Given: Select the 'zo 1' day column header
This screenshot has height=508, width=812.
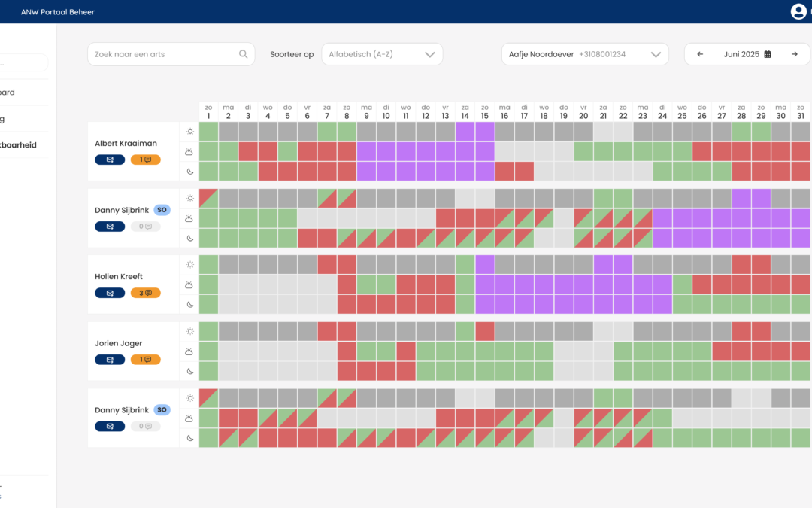Looking at the screenshot, I should (x=209, y=112).
